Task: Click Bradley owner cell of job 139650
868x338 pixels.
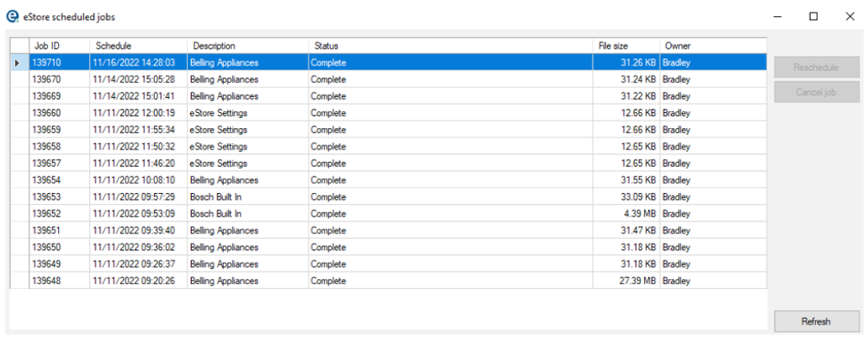Action: pyautogui.click(x=713, y=247)
